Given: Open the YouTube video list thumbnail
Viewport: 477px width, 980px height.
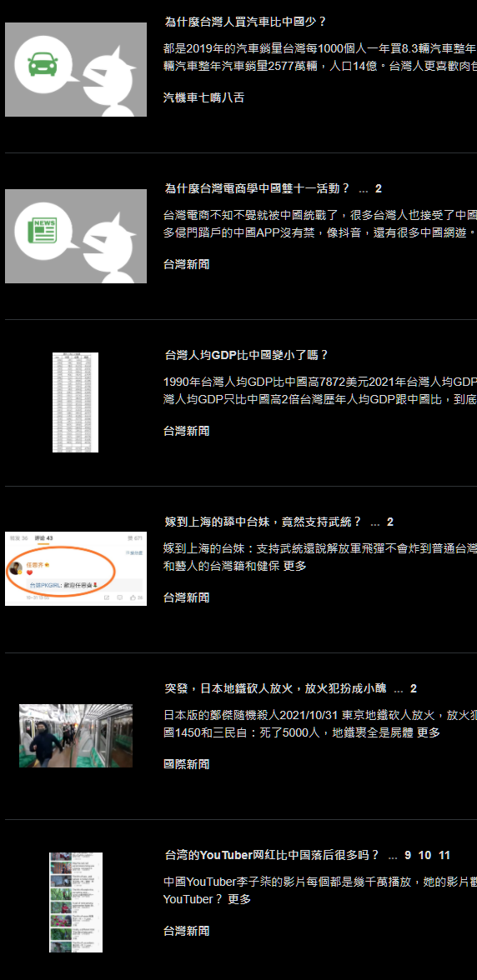Looking at the screenshot, I should [76, 902].
